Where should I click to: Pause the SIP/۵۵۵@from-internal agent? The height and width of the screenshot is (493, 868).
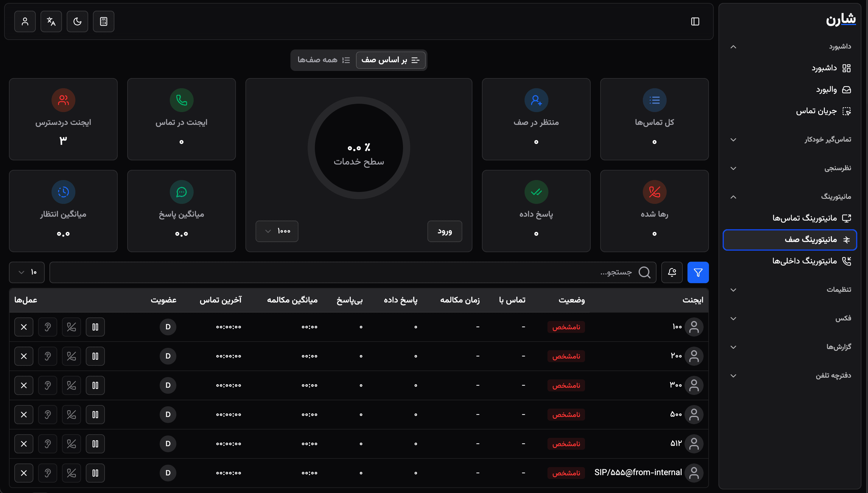point(95,473)
